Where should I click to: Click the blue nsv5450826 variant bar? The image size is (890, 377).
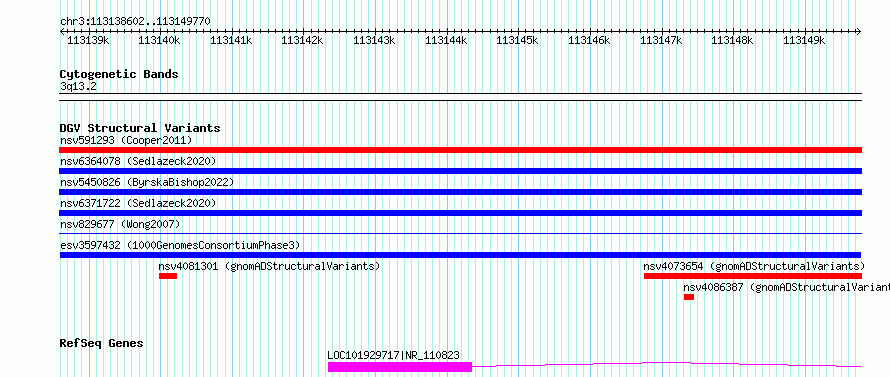click(x=460, y=192)
